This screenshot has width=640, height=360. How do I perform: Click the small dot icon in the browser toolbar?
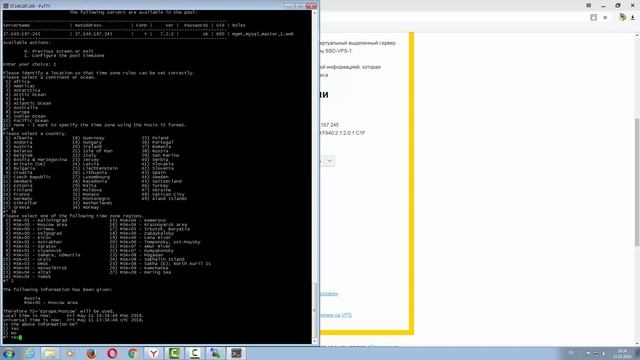(x=605, y=18)
